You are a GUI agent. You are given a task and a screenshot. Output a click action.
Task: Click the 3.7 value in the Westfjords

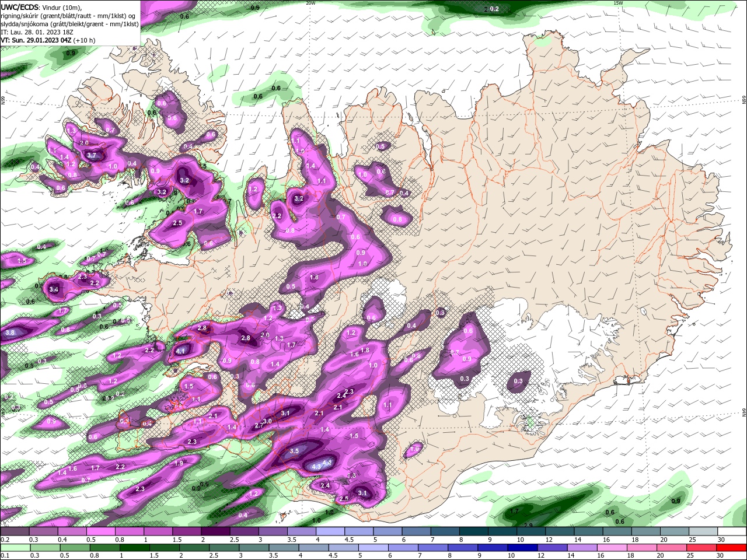(x=92, y=156)
